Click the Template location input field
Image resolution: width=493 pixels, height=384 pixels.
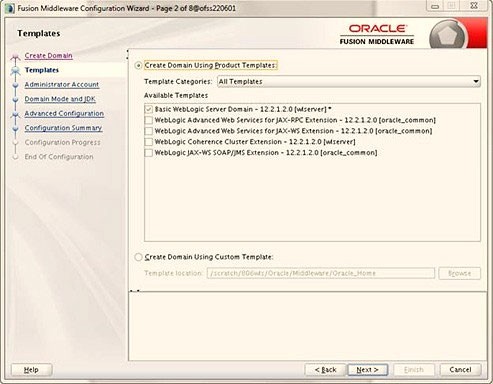[321, 273]
